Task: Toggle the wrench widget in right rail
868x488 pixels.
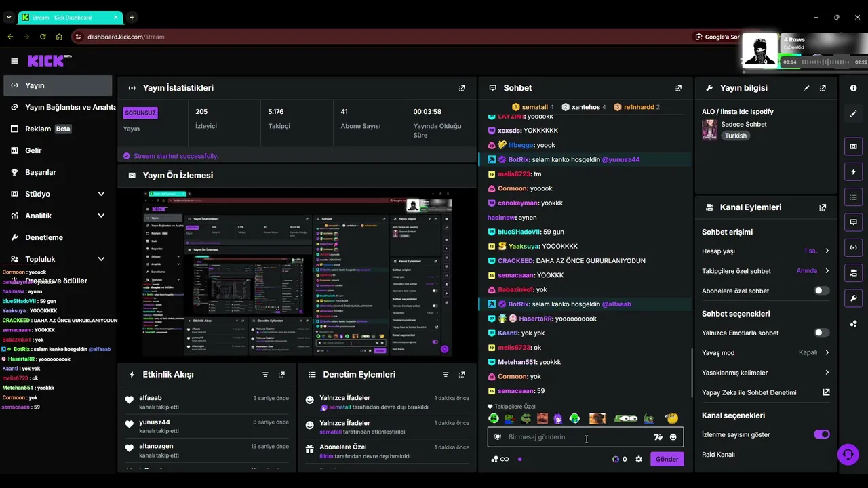Action: click(x=853, y=298)
